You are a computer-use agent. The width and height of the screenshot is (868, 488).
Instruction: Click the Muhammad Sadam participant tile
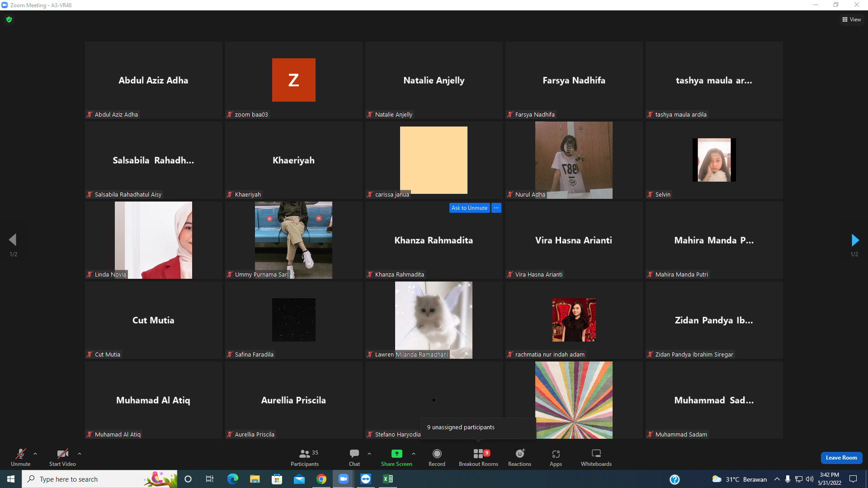714,400
